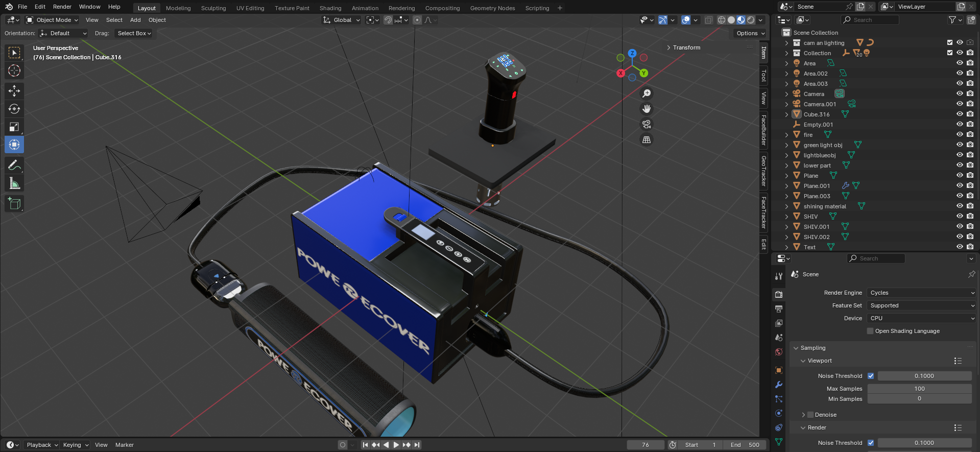The height and width of the screenshot is (452, 980).
Task: Choose the Add Cube tool
Action: pyautogui.click(x=14, y=204)
